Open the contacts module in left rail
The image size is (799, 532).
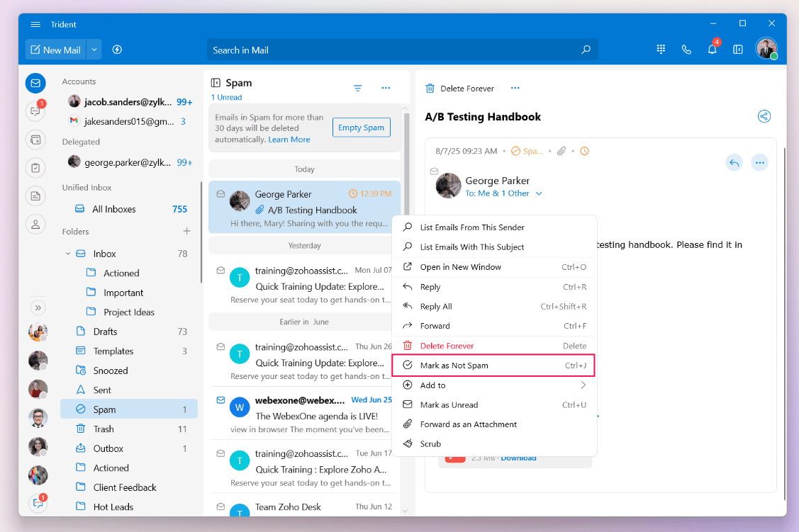tap(35, 224)
